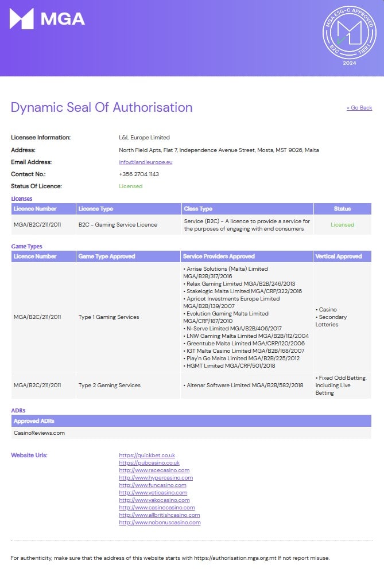The width and height of the screenshot is (384, 588).
Task: Visit the hypercasino.com URL
Action: pos(156,478)
